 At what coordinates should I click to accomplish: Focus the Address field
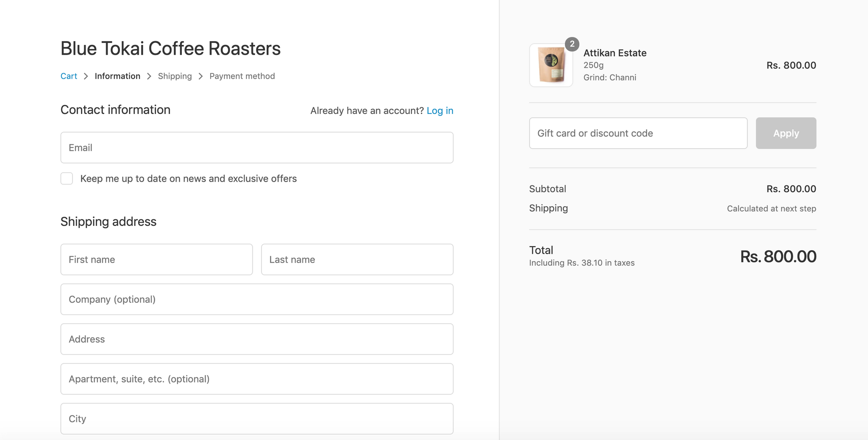(x=257, y=339)
